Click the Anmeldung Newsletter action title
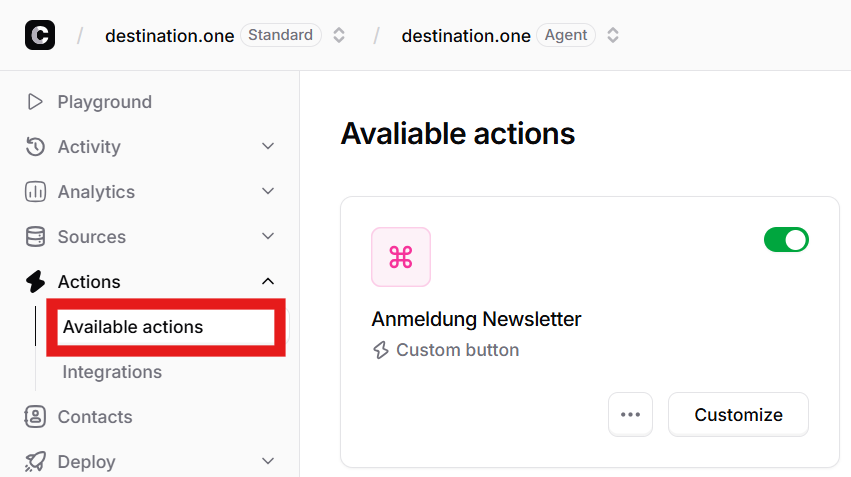This screenshot has width=851, height=477. point(476,319)
